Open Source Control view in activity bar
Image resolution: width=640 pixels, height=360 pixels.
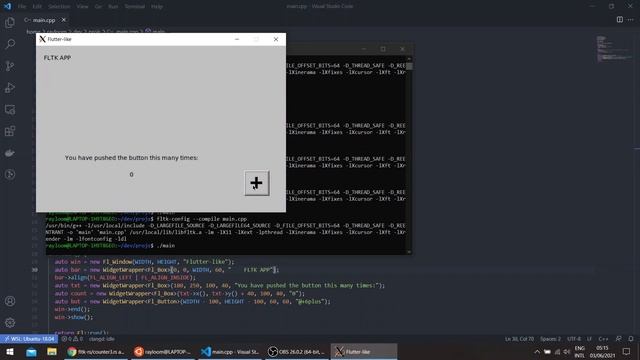coord(10,66)
